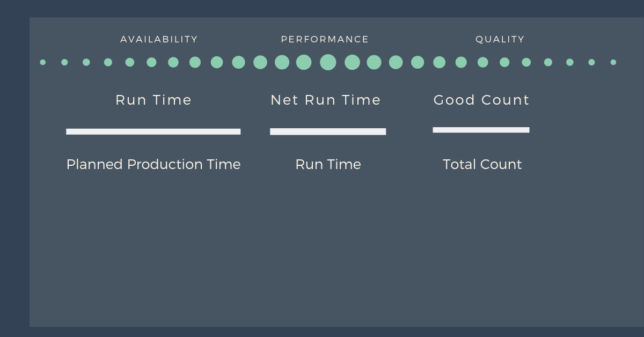Click the green dot immediately left of largest dot
Image resolution: width=644 pixels, height=337 pixels.
tap(304, 62)
